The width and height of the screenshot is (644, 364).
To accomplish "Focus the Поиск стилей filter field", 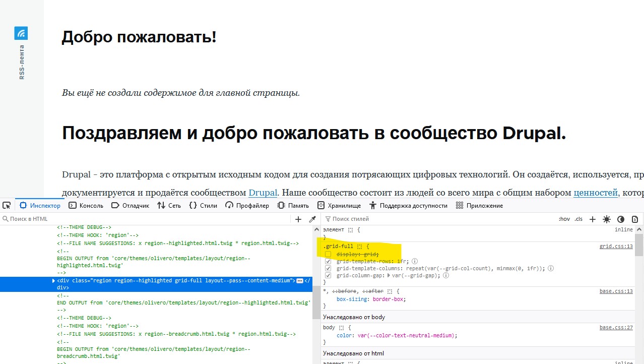I will point(438,219).
